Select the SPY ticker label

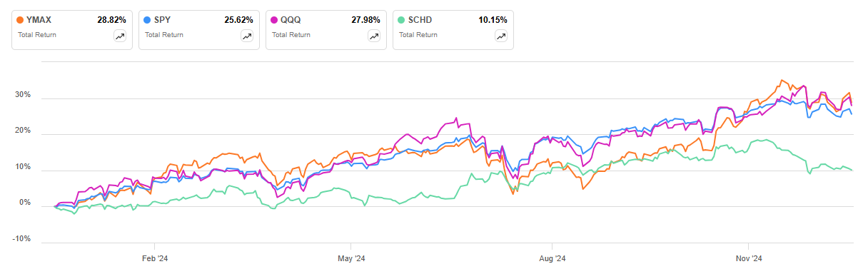click(161, 21)
